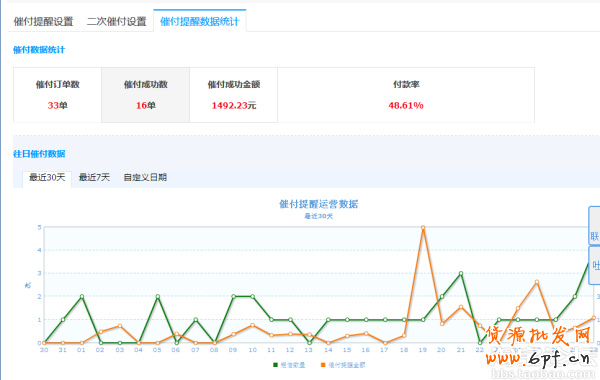Viewport: 600px width, 380px height.
Task: Click the 往日催付数据 section heading
Action: 39,154
